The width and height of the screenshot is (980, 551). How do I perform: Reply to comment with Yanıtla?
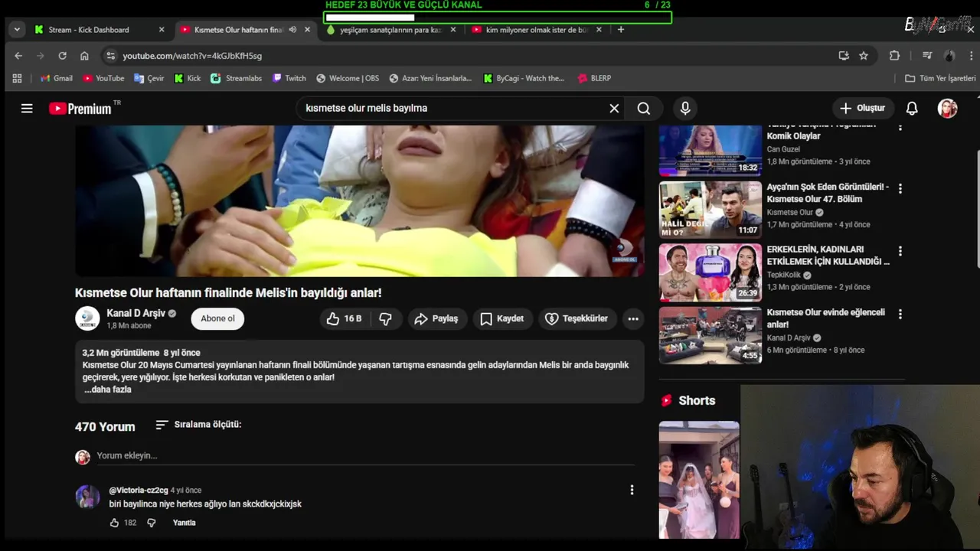[184, 523]
